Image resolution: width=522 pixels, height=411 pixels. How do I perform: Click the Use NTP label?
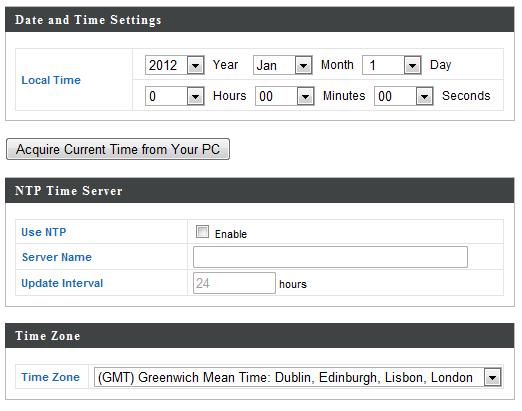tap(44, 232)
